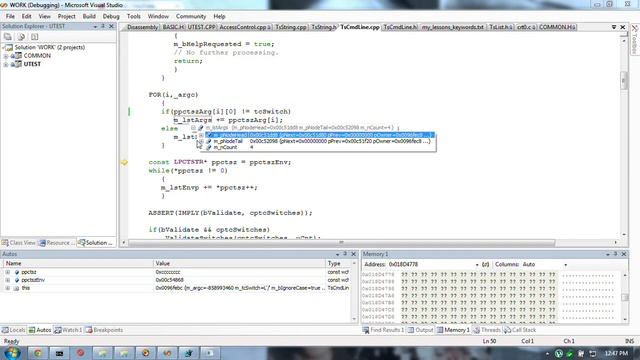Expand the this row in Autos
Screen dimensions: 640x360
(7, 288)
